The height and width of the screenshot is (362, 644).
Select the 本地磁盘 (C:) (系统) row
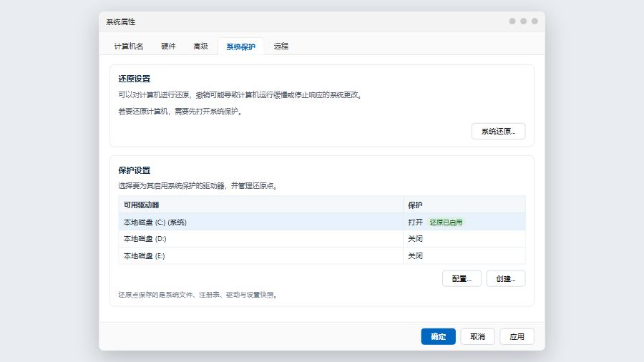click(x=322, y=222)
